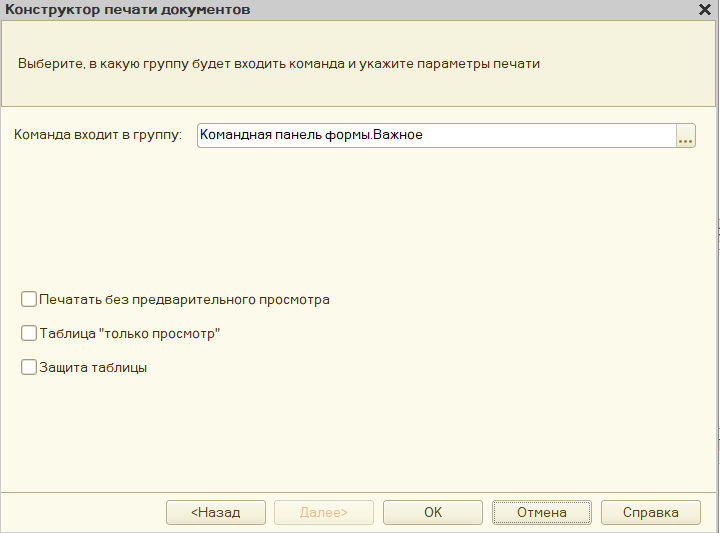This screenshot has height=533, width=720.
Task: Confirm the settings with OK
Action: point(432,512)
